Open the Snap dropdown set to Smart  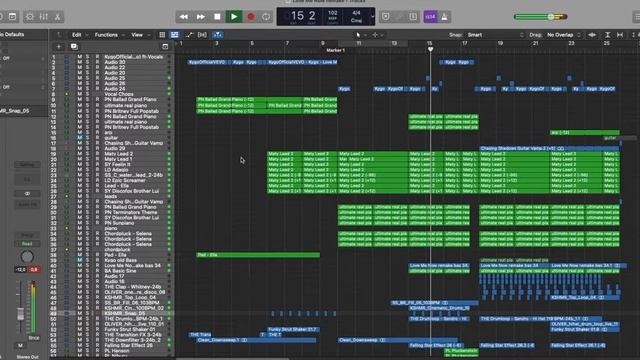coord(495,35)
